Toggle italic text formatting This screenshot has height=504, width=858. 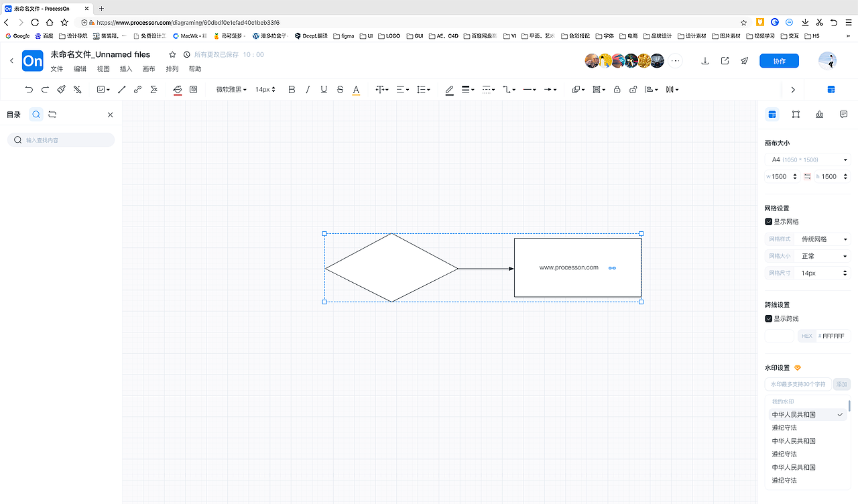point(308,89)
